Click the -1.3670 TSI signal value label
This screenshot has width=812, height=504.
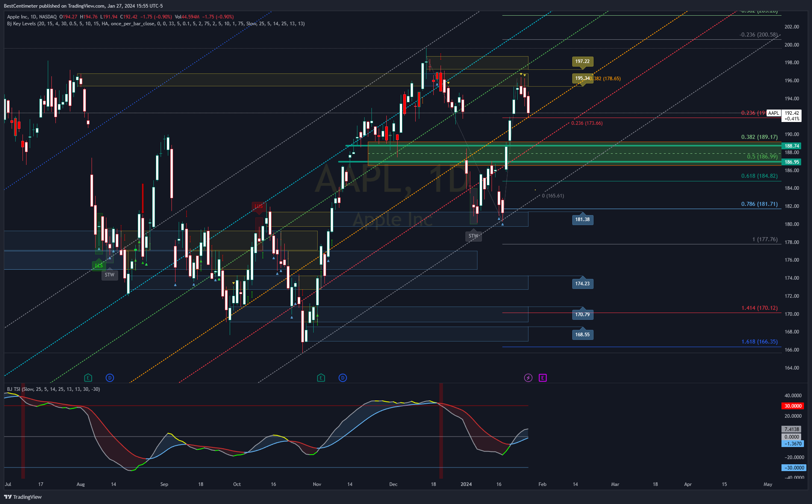click(793, 444)
